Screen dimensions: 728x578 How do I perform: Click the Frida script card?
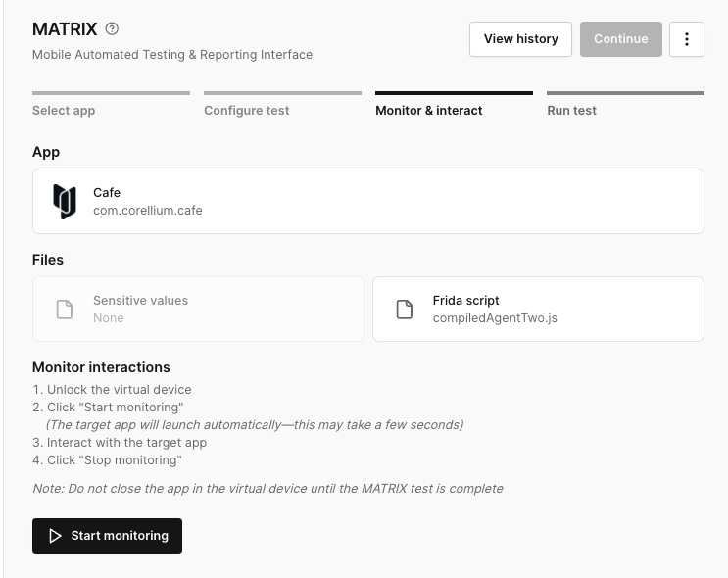pos(538,310)
